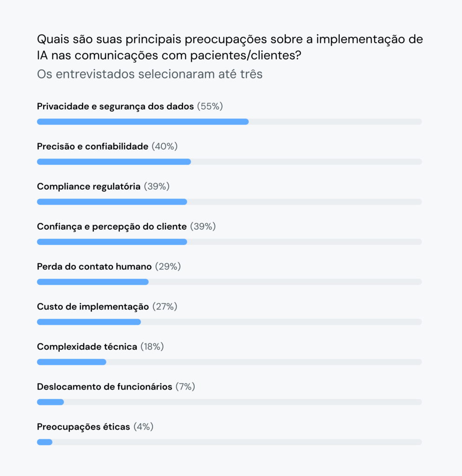Click the 55% progress bar for Privacidade

point(143,122)
